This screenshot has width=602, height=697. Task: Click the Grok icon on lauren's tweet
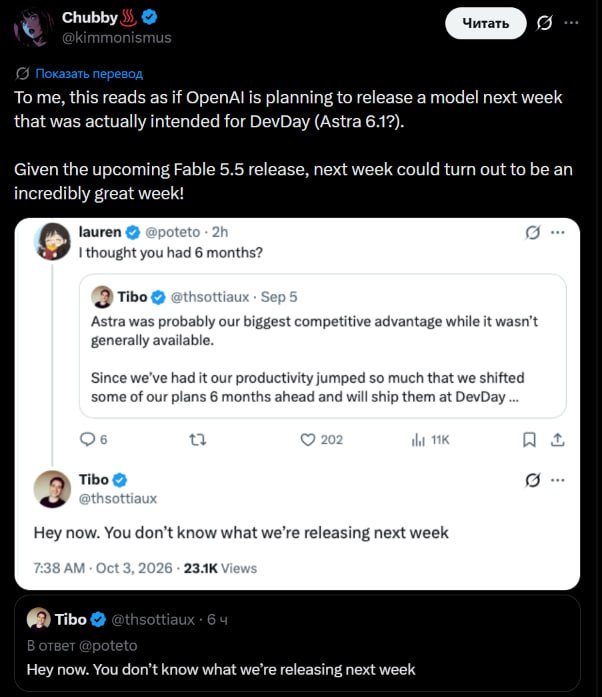533,232
